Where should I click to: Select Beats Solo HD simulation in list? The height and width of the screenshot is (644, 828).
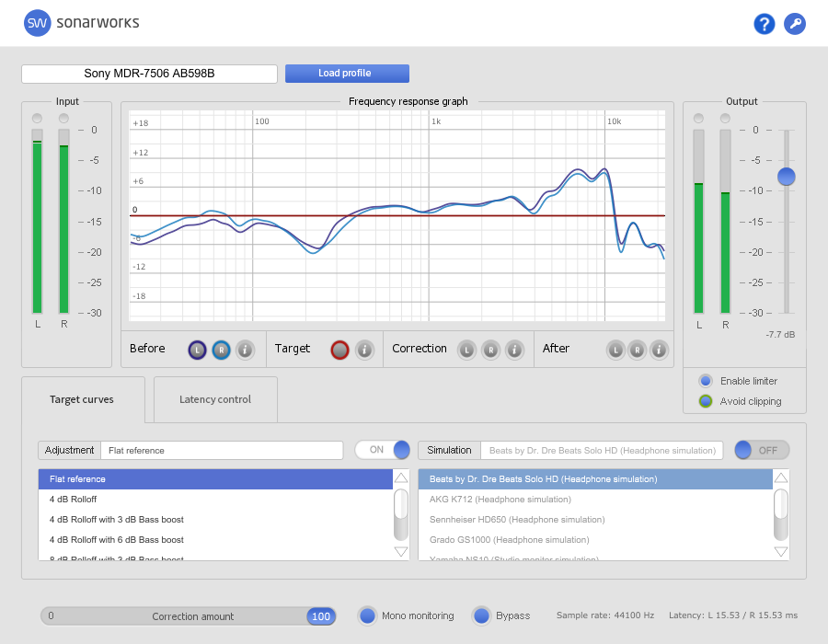[595, 478]
